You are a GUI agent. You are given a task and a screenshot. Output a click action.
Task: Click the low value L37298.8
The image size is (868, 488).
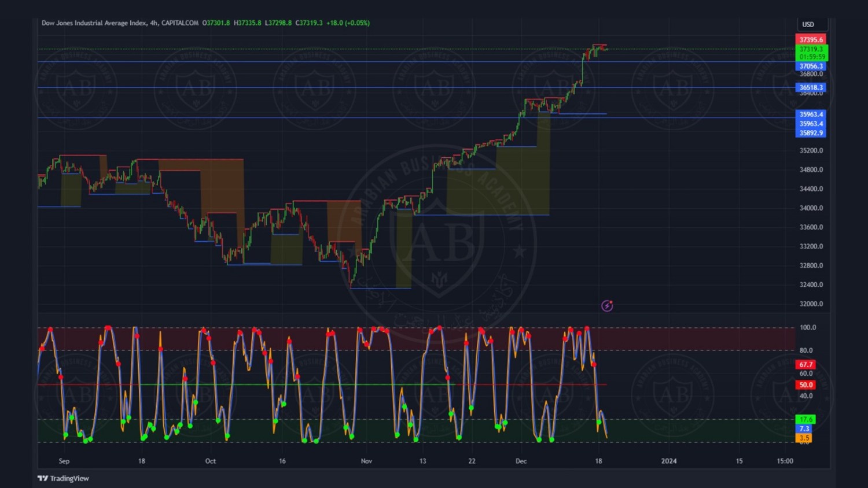[278, 23]
